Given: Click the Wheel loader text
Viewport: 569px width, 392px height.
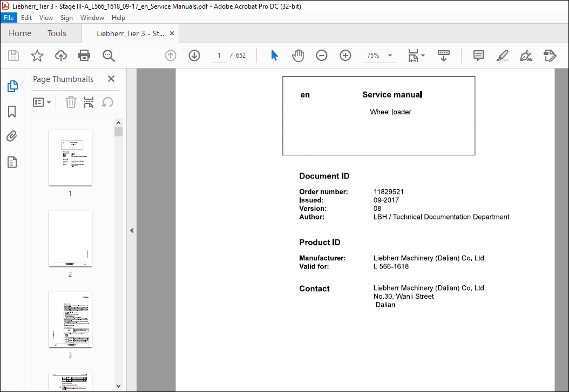Looking at the screenshot, I should pos(390,112).
